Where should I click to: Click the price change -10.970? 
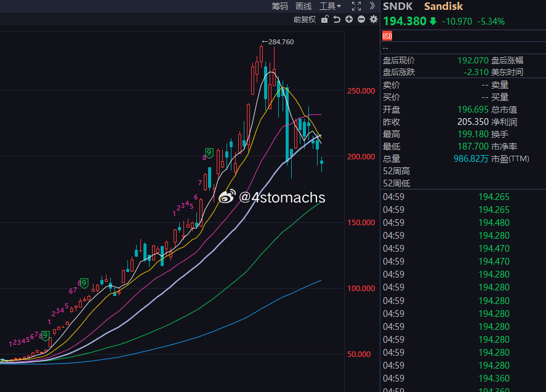(457, 22)
